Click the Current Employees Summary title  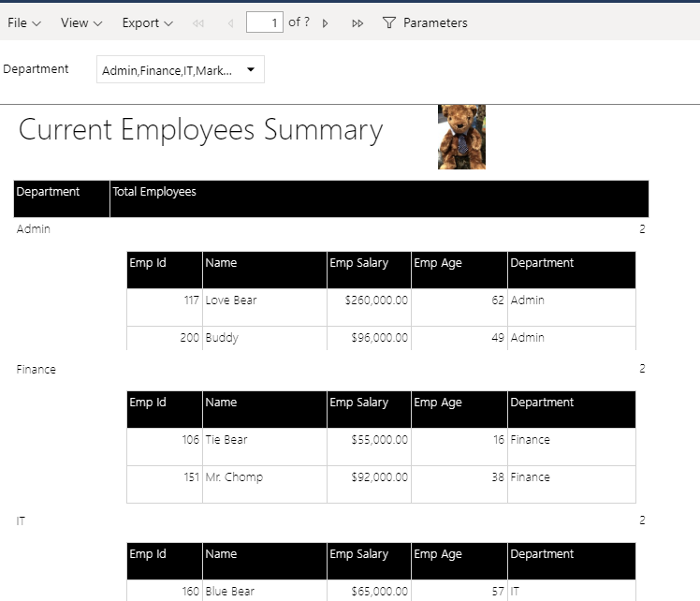(x=200, y=130)
